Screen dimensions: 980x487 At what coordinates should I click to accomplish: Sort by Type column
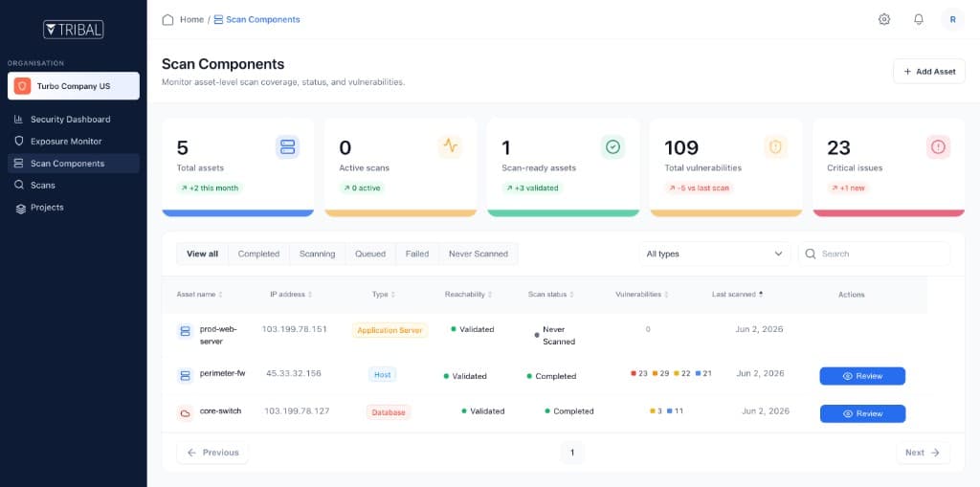pos(383,295)
